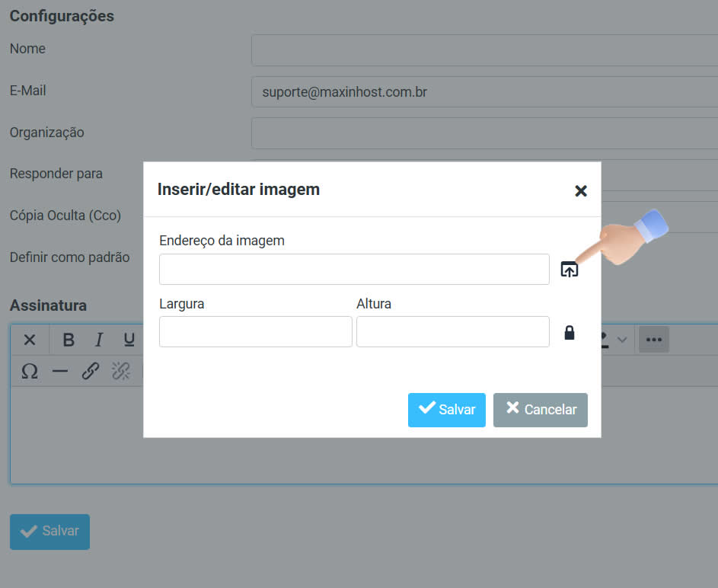
Task: Click the upload image icon beside address field
Action: [x=569, y=270]
